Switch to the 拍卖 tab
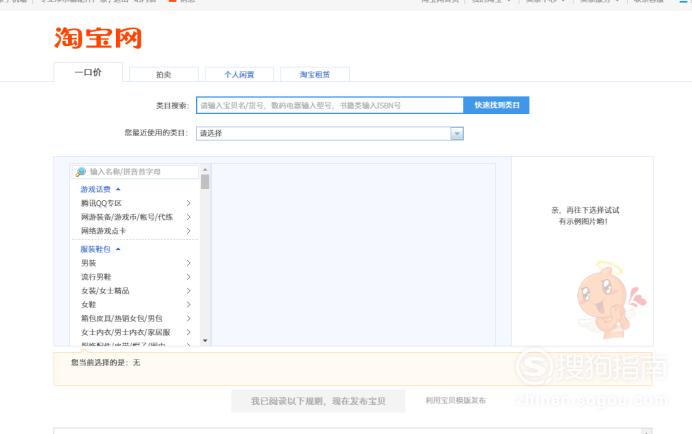 tap(164, 75)
